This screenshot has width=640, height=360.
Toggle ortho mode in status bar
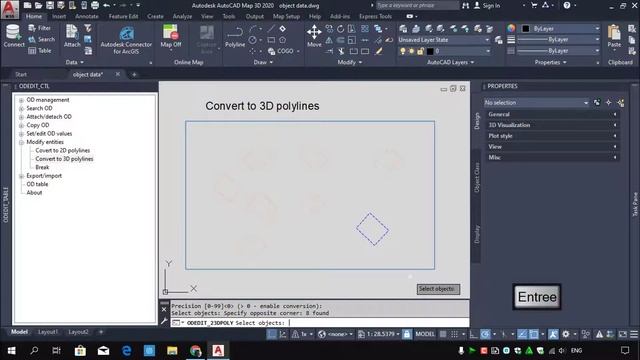[x=473, y=334]
